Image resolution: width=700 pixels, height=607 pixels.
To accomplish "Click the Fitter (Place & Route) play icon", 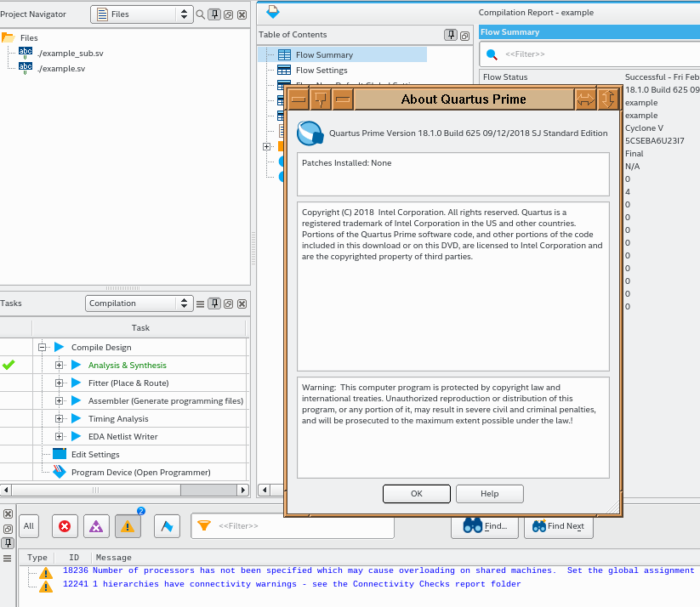I will [77, 383].
